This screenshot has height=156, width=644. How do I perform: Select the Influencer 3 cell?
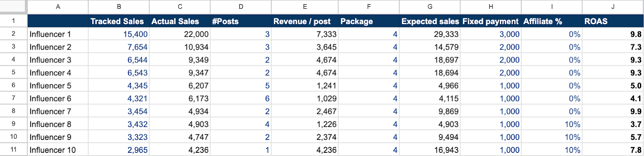pos(58,60)
